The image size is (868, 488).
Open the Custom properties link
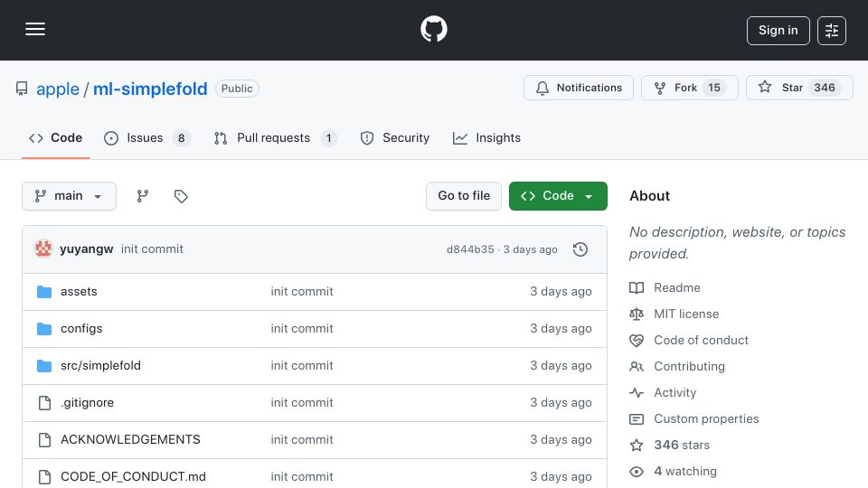click(706, 418)
